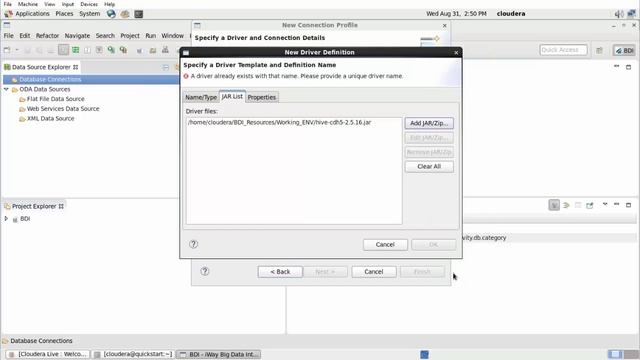This screenshot has height=360, width=640.
Task: Click Add JAR/Zip button
Action: pos(429,123)
